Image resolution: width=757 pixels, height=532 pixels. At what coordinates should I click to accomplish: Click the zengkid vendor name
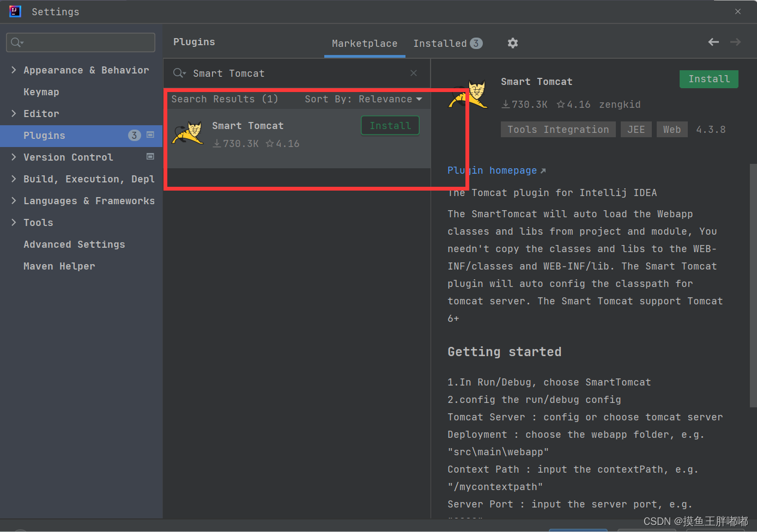(620, 105)
